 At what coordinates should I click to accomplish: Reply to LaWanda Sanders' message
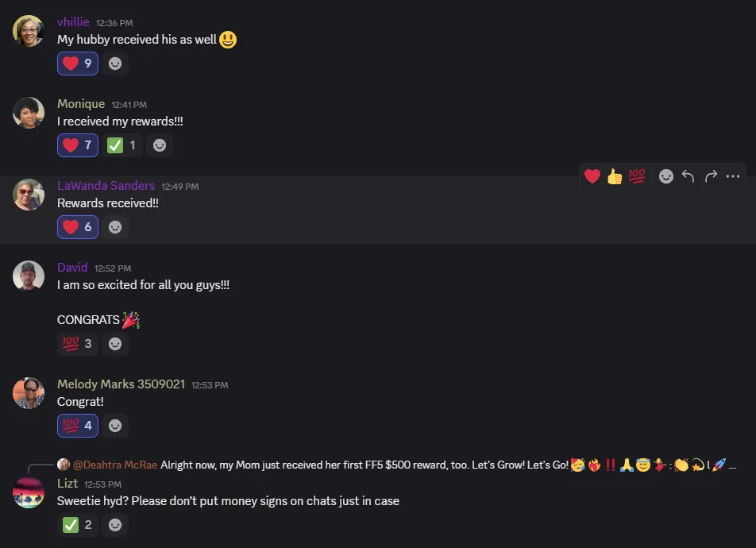pos(688,176)
